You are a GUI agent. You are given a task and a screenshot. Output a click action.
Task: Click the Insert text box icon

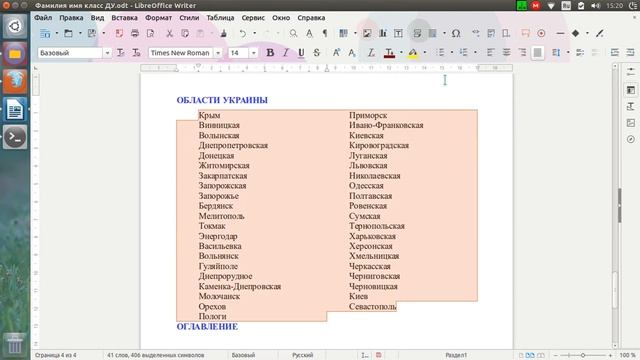pyautogui.click(x=398, y=33)
